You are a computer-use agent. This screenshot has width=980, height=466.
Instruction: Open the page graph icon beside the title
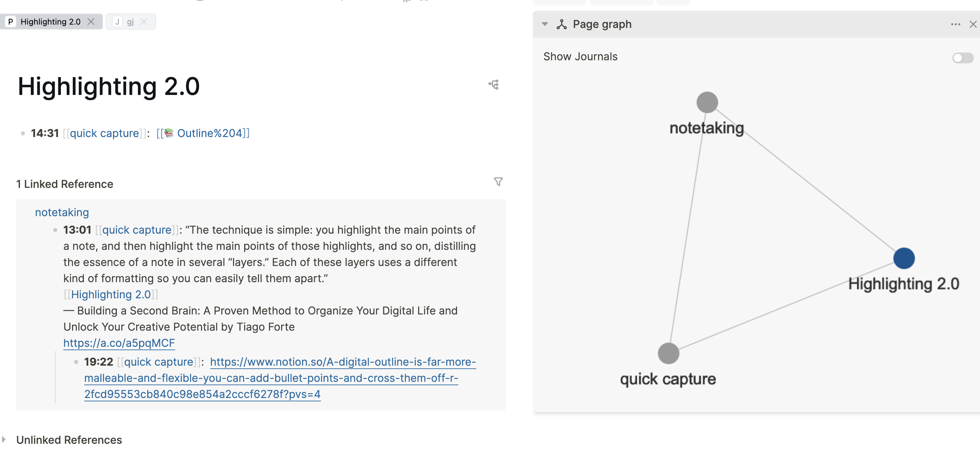coord(493,85)
